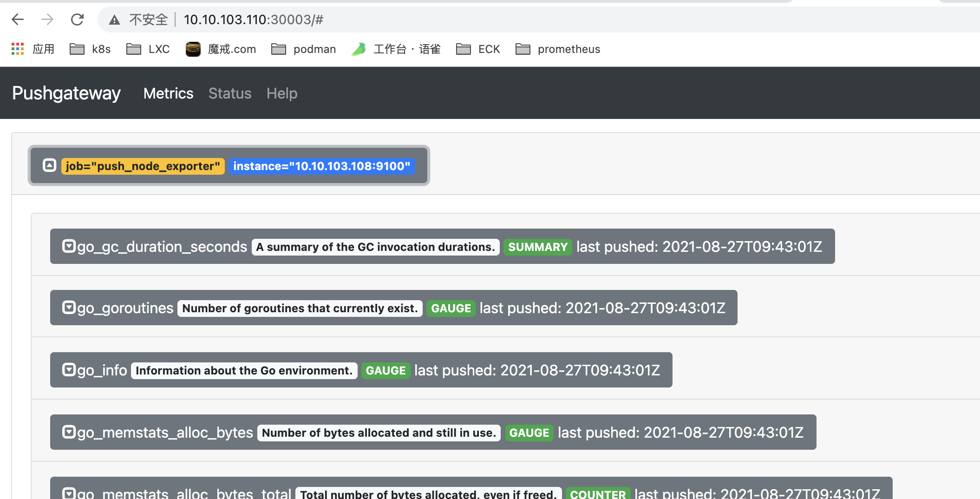Click the not-secure warning icon
Viewport: 980px width, 499px height.
pyautogui.click(x=114, y=20)
